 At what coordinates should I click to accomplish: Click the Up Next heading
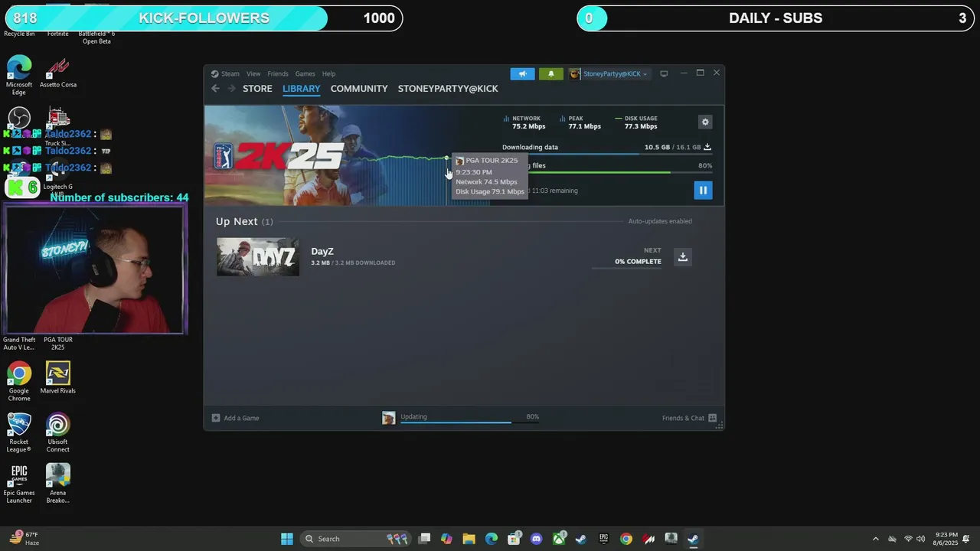click(237, 221)
